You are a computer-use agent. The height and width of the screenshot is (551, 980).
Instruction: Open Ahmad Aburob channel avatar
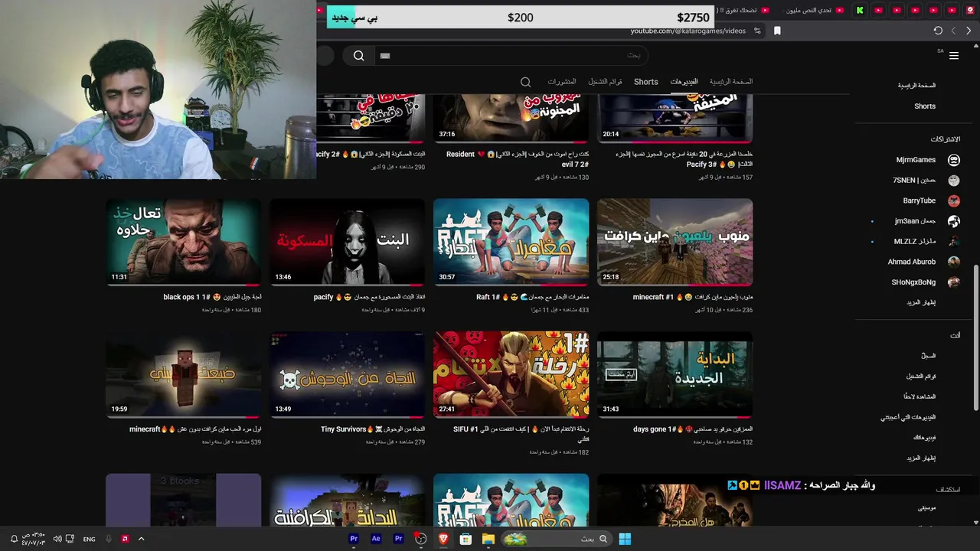pos(954,262)
